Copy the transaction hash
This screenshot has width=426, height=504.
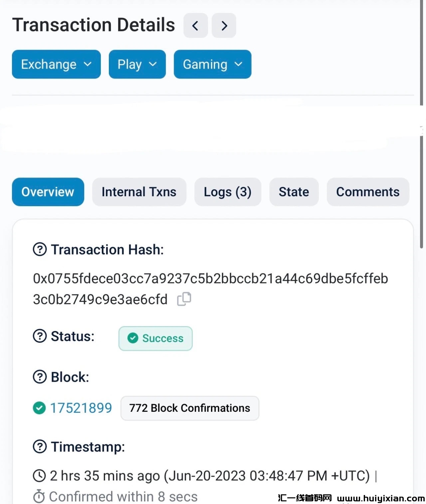pyautogui.click(x=184, y=299)
